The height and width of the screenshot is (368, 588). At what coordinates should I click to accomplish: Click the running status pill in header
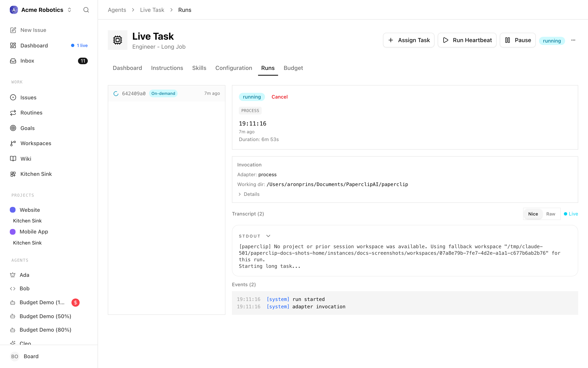pos(552,41)
